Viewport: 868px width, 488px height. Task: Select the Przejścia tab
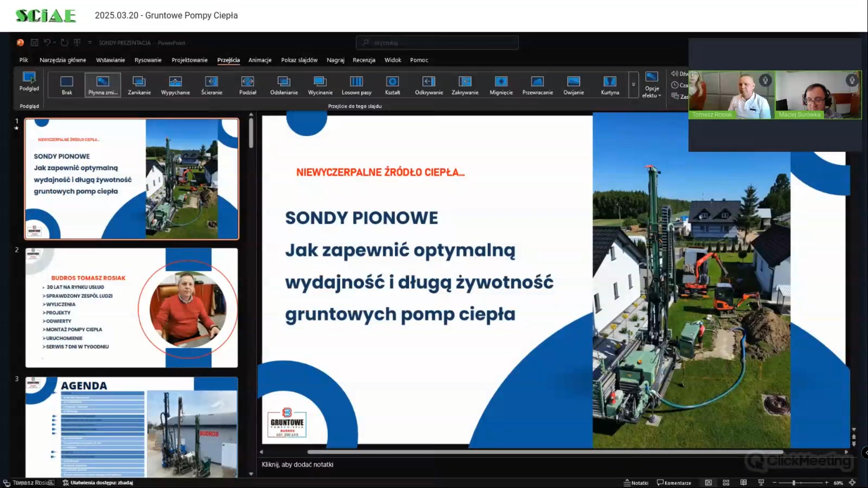(229, 60)
